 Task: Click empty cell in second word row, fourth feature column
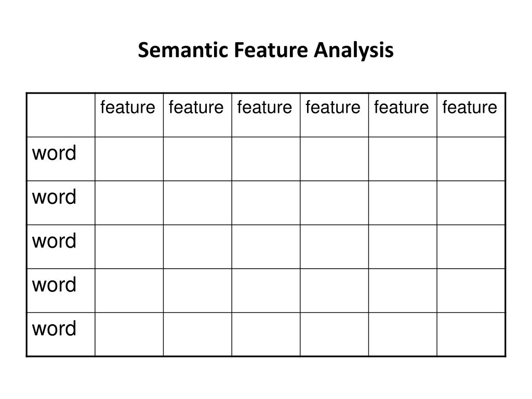[x=334, y=203]
